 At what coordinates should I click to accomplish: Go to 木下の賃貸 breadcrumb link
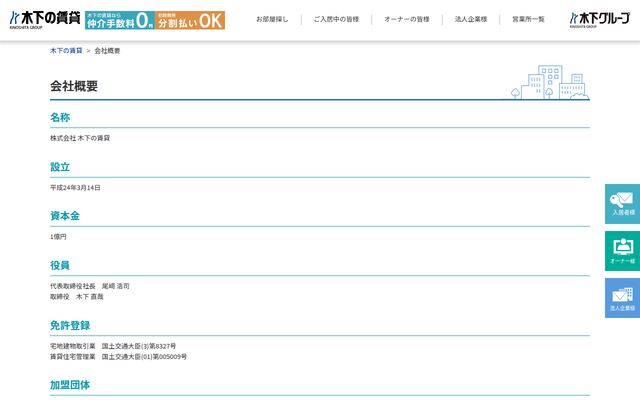tap(66, 51)
